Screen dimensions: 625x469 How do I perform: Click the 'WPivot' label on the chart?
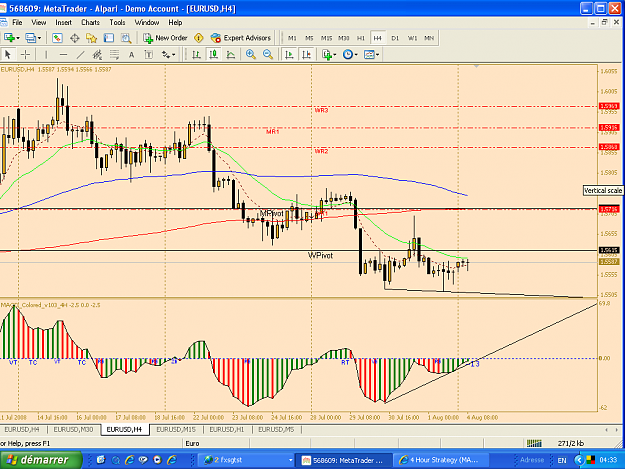click(320, 255)
